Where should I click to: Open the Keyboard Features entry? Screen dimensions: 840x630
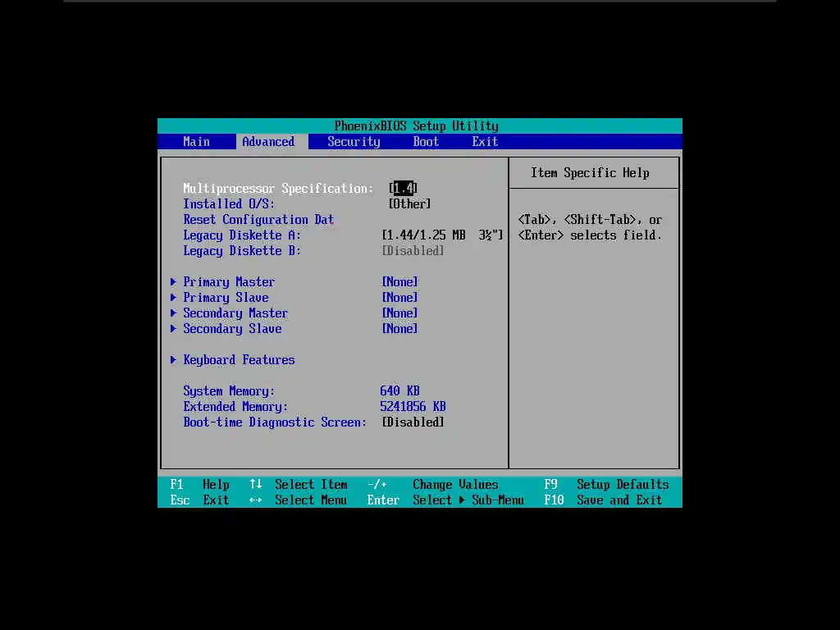pyautogui.click(x=239, y=360)
